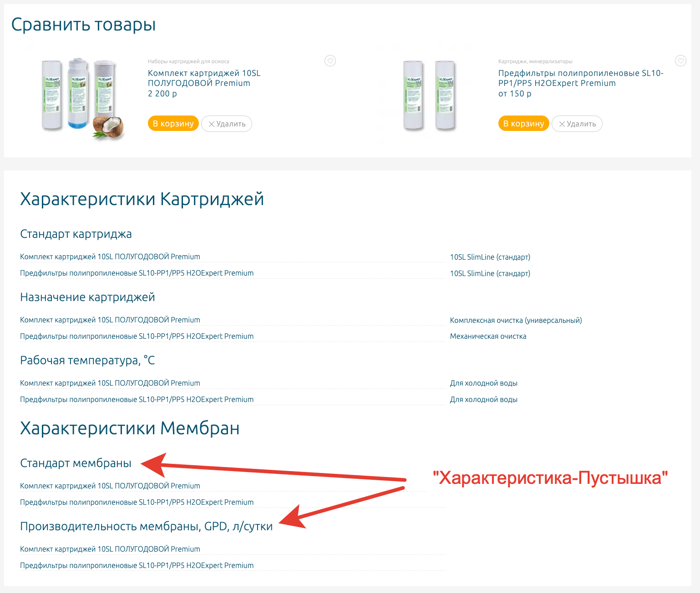
Task: Click Комплект картриджей link under Стандарт картриджа
Action: point(110,257)
